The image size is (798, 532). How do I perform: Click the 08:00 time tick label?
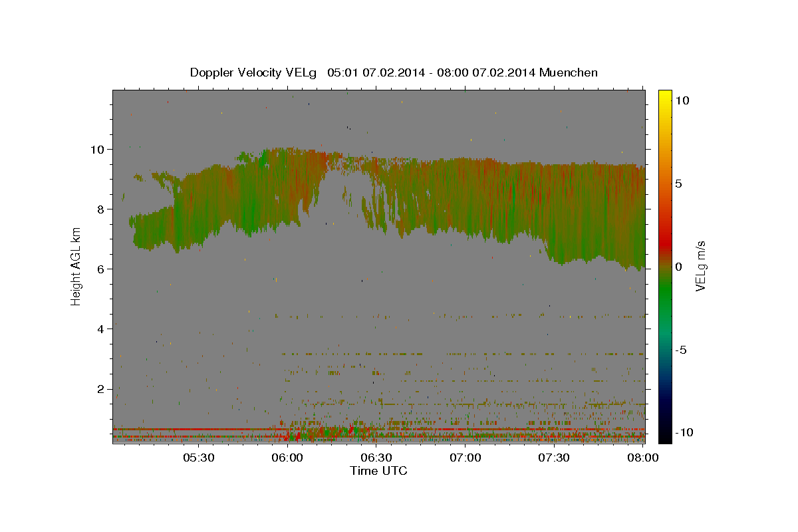pos(642,458)
